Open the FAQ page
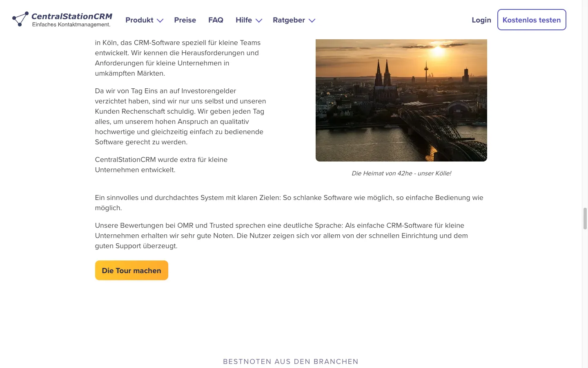 click(x=216, y=20)
